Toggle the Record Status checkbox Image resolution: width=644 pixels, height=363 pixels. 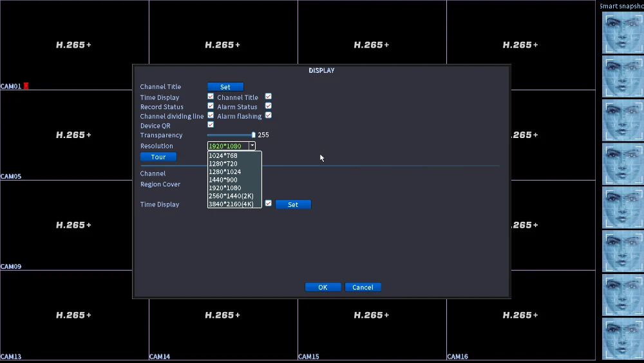[211, 106]
